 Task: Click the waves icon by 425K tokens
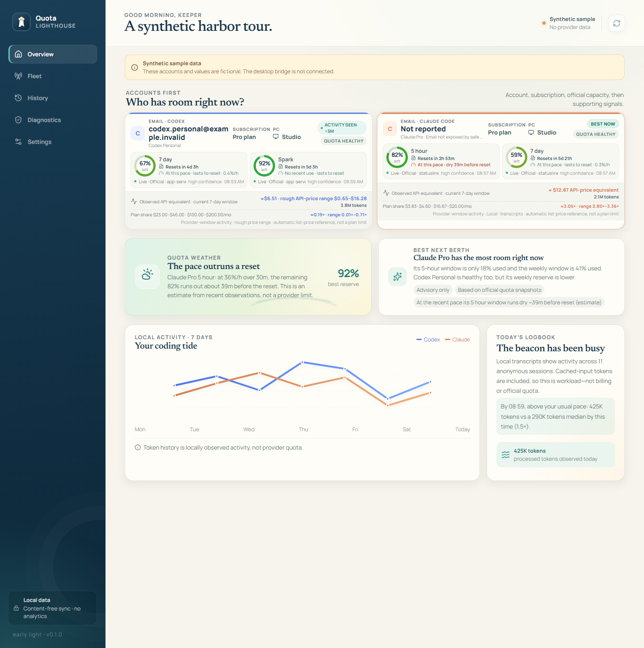click(x=505, y=454)
